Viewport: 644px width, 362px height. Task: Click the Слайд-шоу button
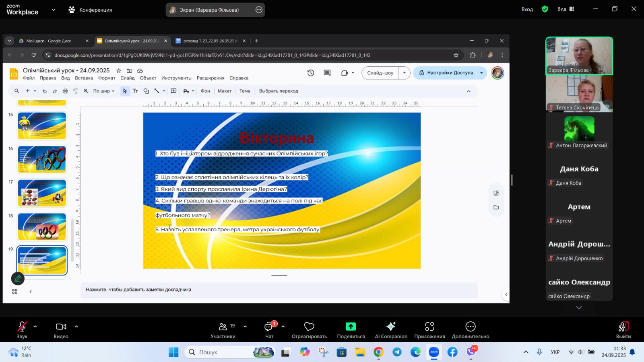click(380, 73)
